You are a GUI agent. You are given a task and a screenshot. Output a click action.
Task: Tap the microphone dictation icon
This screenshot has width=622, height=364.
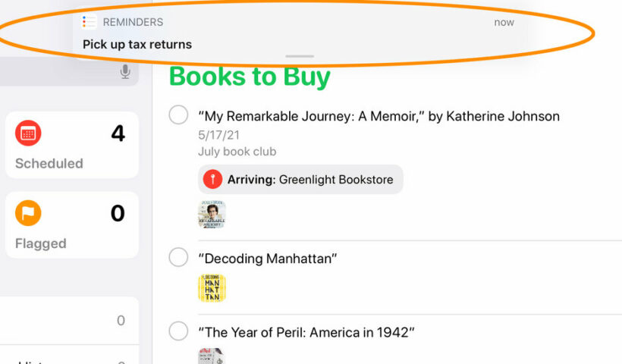point(125,72)
